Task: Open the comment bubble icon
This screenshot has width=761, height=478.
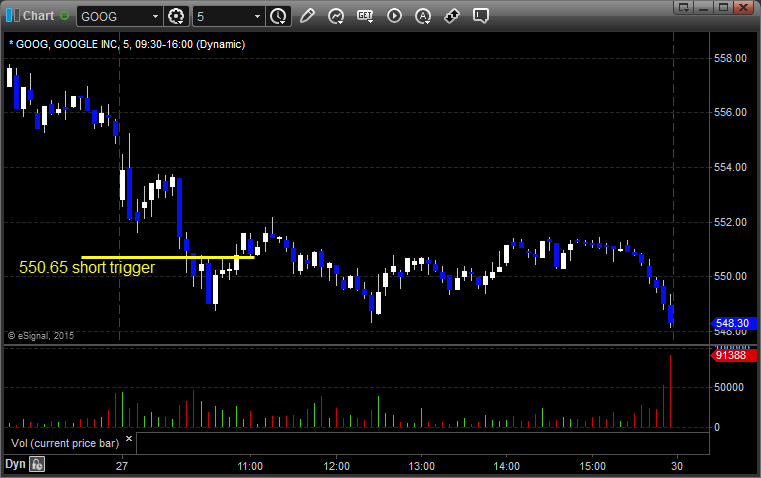Action: 481,16
